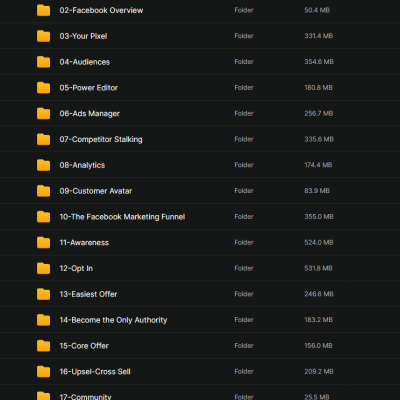Select the 07-Competitor Stalking folder icon
Viewport: 400px width, 400px height.
[x=43, y=139]
